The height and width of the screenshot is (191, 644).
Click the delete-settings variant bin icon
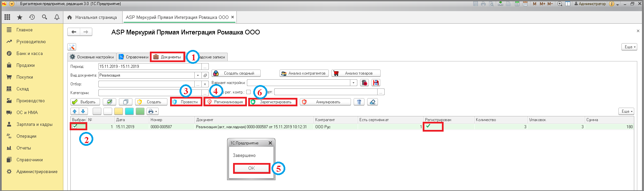coord(364,83)
